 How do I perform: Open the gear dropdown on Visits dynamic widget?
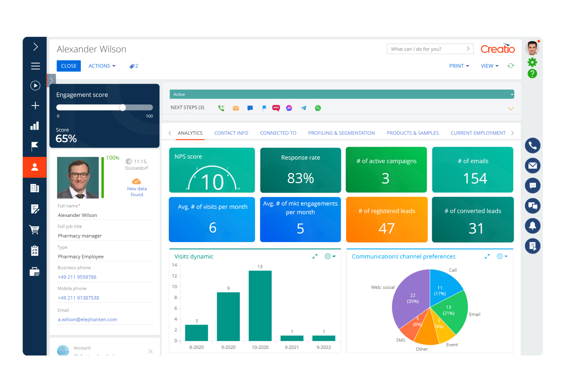[x=328, y=256]
